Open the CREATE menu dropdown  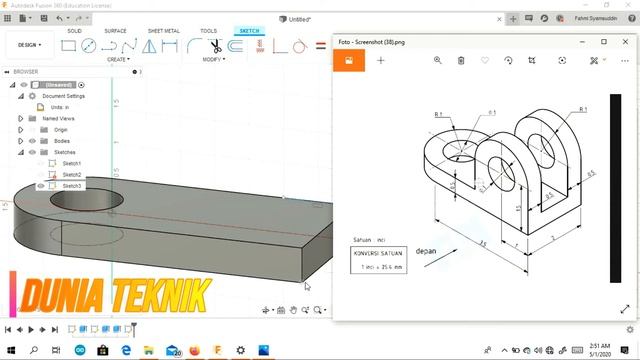pyautogui.click(x=118, y=60)
